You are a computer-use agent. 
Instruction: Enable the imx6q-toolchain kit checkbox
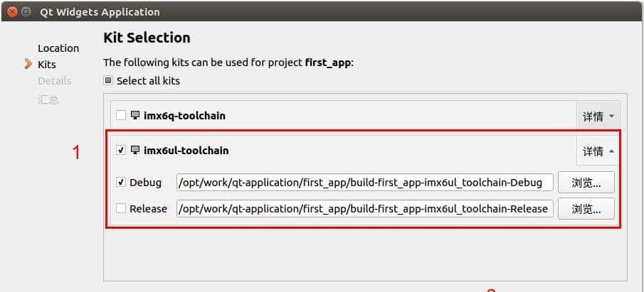121,115
